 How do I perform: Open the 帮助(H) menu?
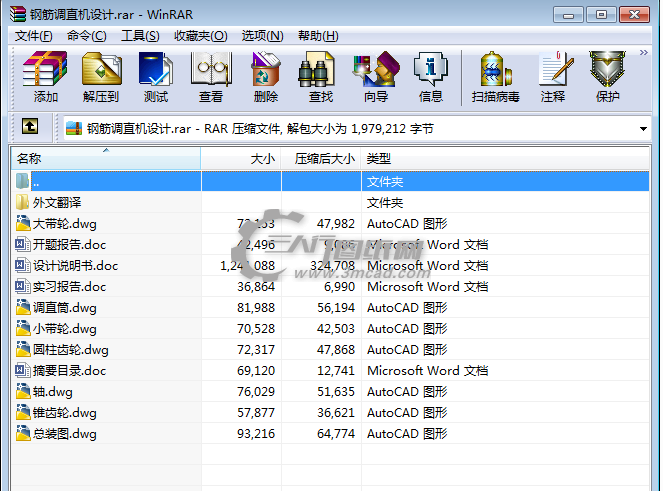(318, 36)
